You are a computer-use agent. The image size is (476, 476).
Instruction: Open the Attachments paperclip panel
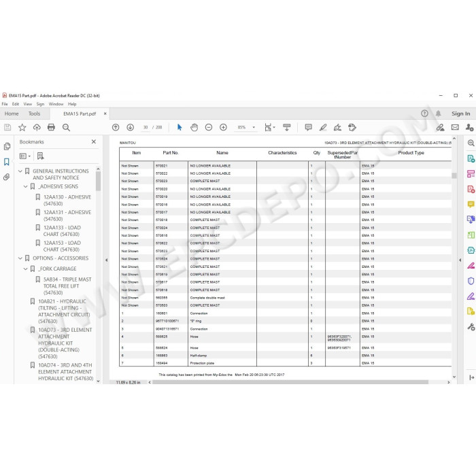click(x=7, y=177)
